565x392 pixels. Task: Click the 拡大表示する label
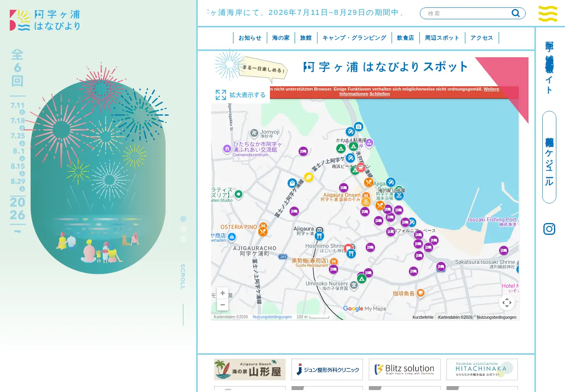point(248,95)
